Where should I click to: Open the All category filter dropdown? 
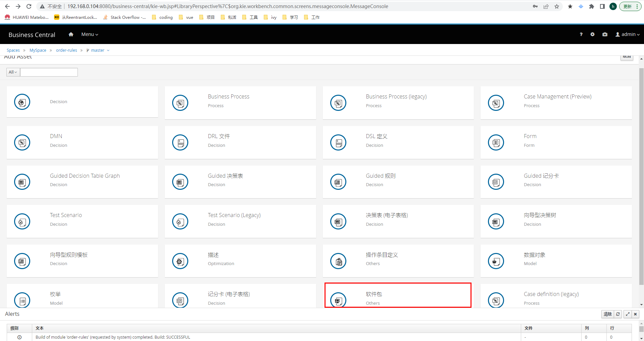(x=13, y=72)
